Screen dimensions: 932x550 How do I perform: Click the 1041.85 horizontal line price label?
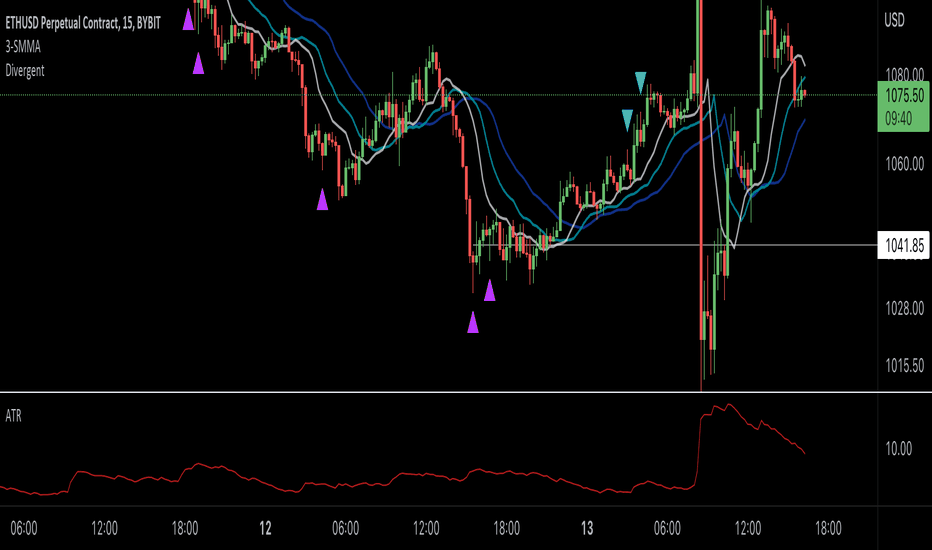tap(903, 245)
